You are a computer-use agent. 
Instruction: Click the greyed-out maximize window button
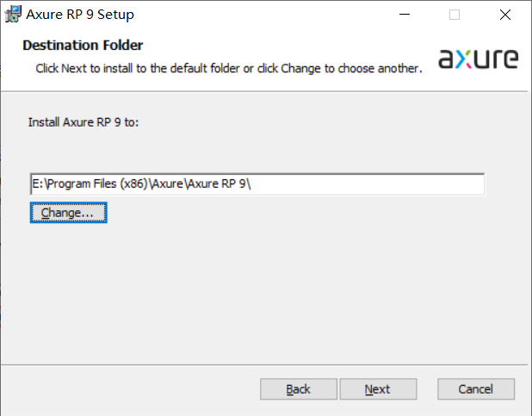tap(455, 15)
